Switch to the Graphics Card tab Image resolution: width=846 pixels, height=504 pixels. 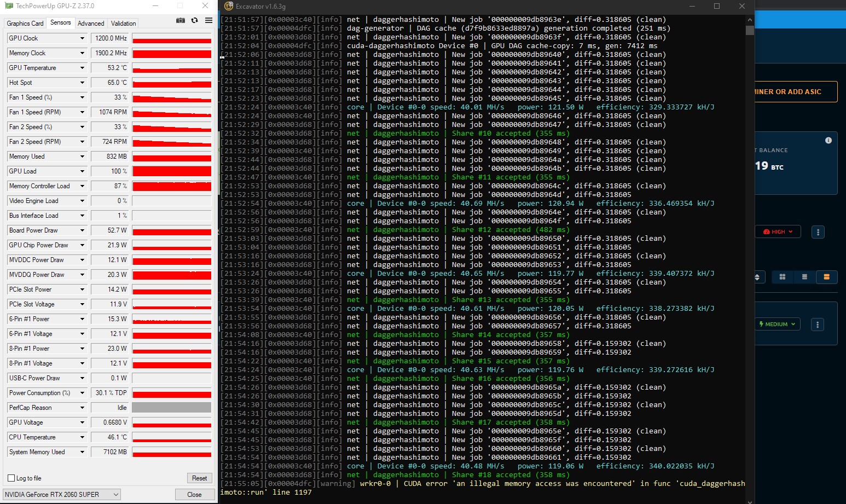click(x=25, y=23)
